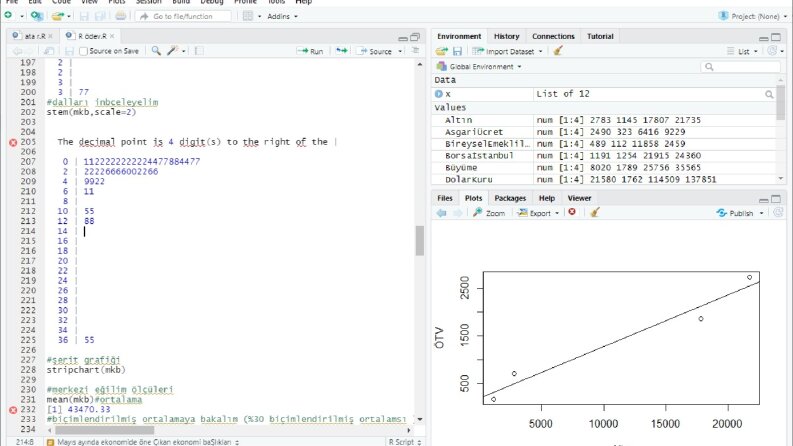Image resolution: width=793 pixels, height=446 pixels.
Task: Open the List view mode dropdown
Action: coord(742,51)
